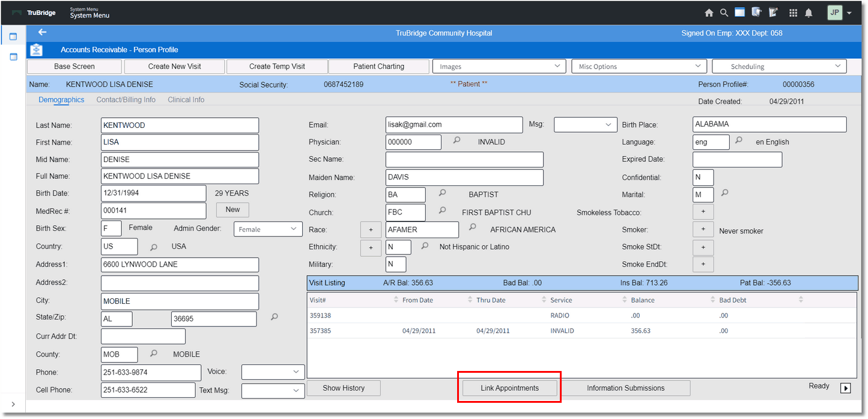Click Link Appointments button
Screen dimensions: 868x419
coord(509,388)
